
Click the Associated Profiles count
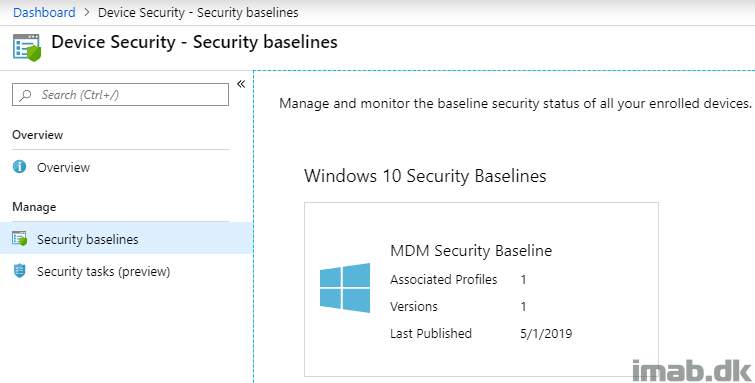coord(523,279)
